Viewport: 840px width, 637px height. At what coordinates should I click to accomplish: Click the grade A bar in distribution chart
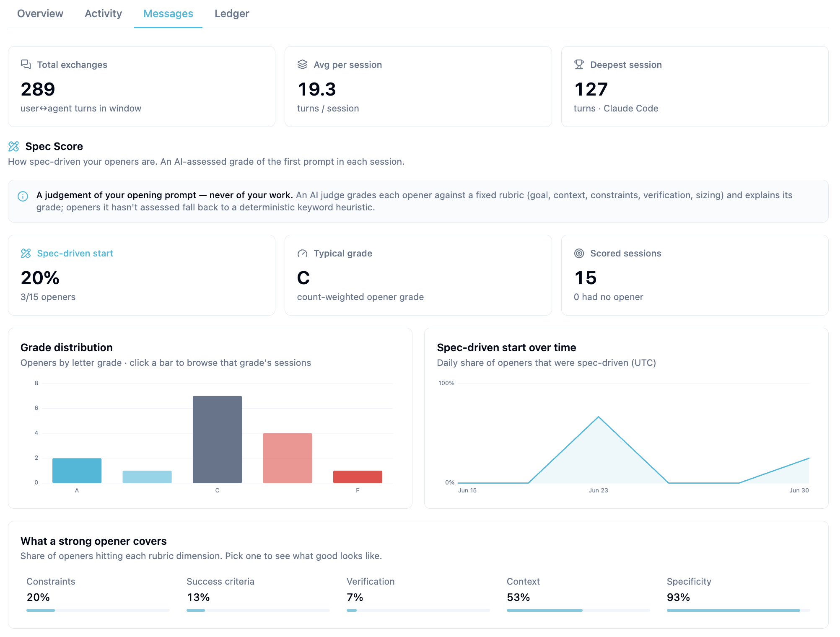(77, 471)
